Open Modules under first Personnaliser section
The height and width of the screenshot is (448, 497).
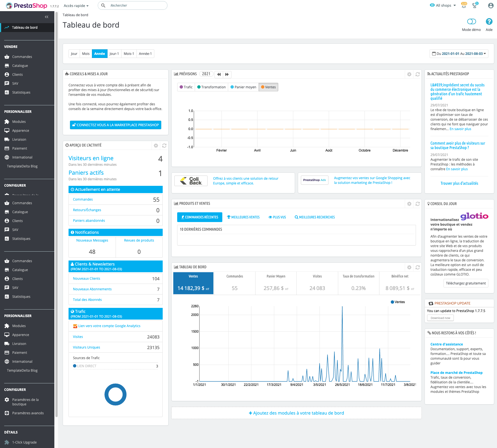pyautogui.click(x=19, y=122)
